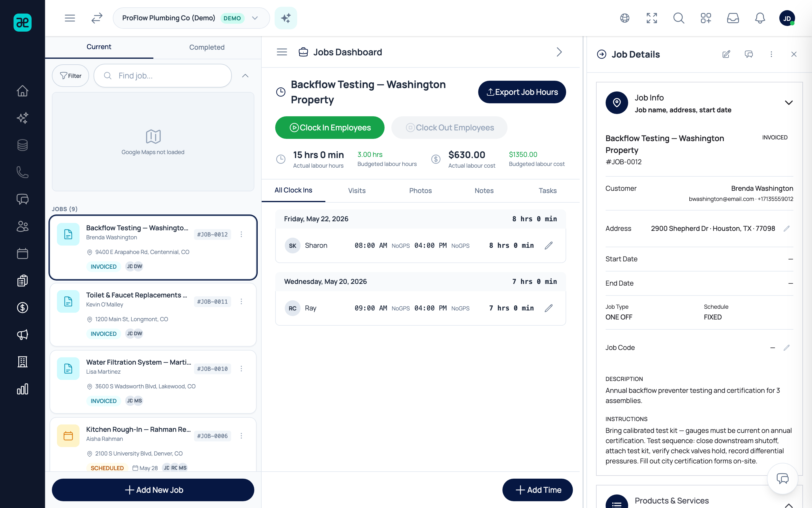This screenshot has height=508, width=812.
Task: Open the phone calls sidebar icon
Action: [x=23, y=172]
